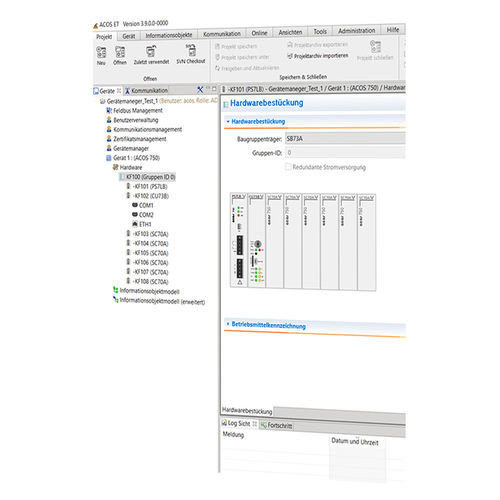This screenshot has width=500, height=500.
Task: Click the Baugruppenträger field showing SB73A
Action: coord(345,138)
